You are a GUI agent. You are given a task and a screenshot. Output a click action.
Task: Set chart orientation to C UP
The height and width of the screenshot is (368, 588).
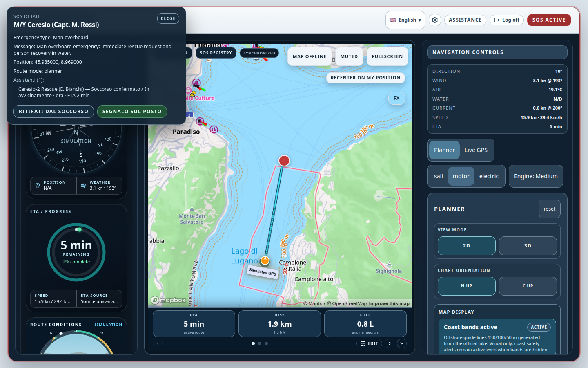click(528, 286)
